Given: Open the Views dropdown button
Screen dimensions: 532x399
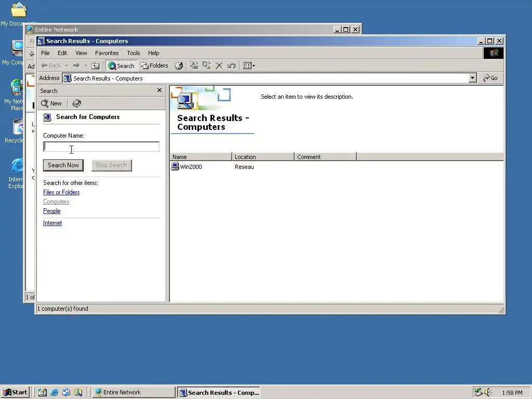Looking at the screenshot, I should coord(249,66).
